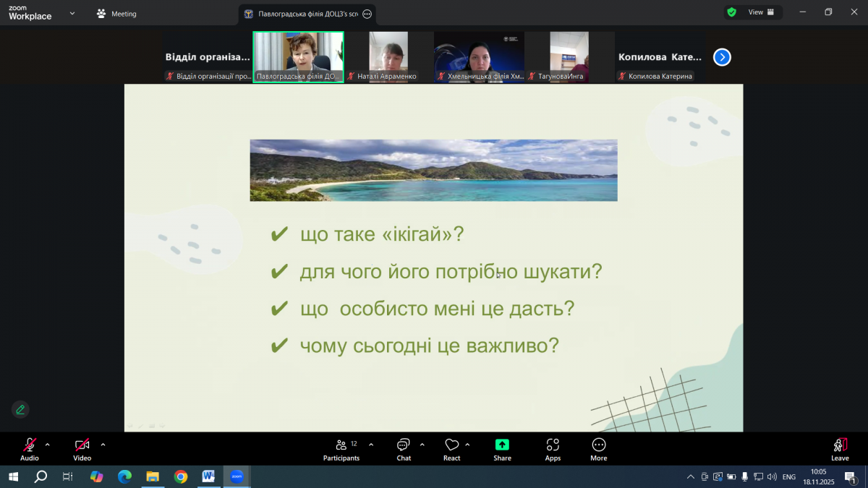Unmute microphone with Audio button
868x488 pixels.
[30, 448]
